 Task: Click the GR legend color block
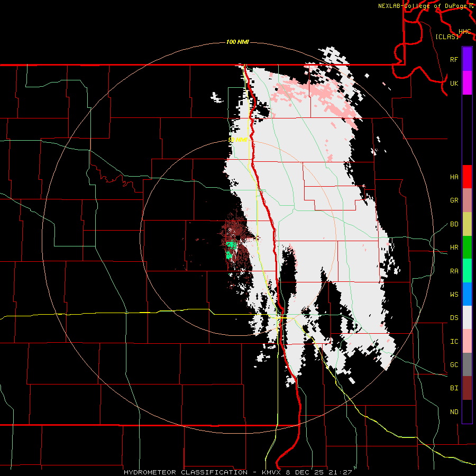(x=467, y=200)
